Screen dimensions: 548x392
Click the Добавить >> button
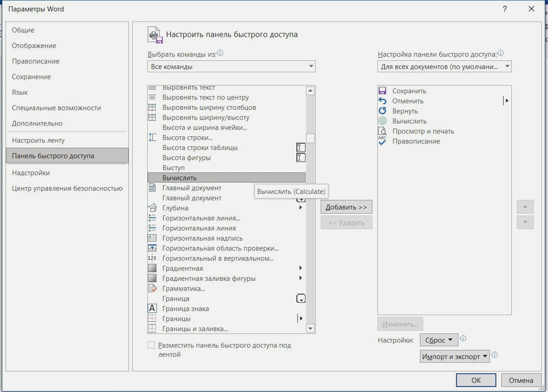(x=347, y=207)
